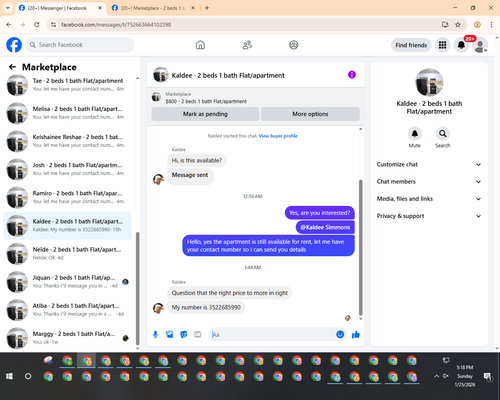
Task: Open the Facebook menu grid icon
Action: [x=442, y=45]
